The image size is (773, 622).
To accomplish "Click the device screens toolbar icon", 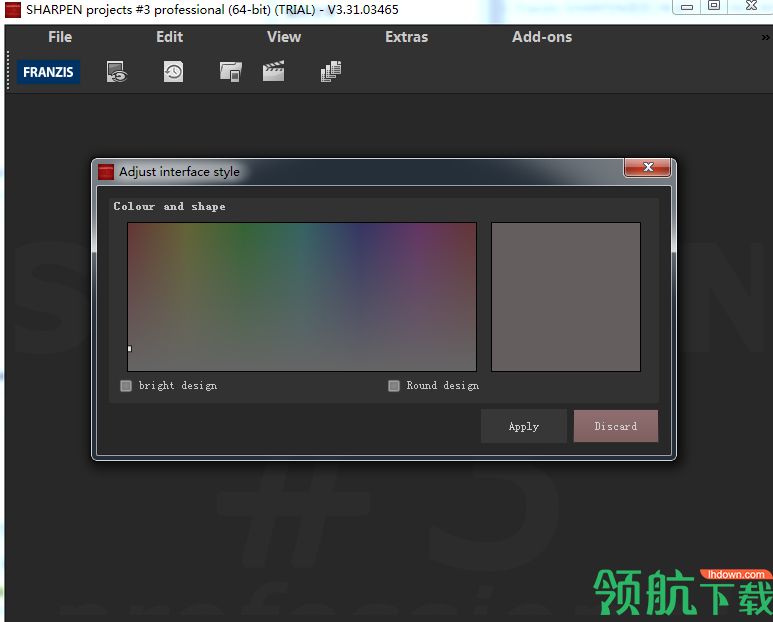I will 231,72.
